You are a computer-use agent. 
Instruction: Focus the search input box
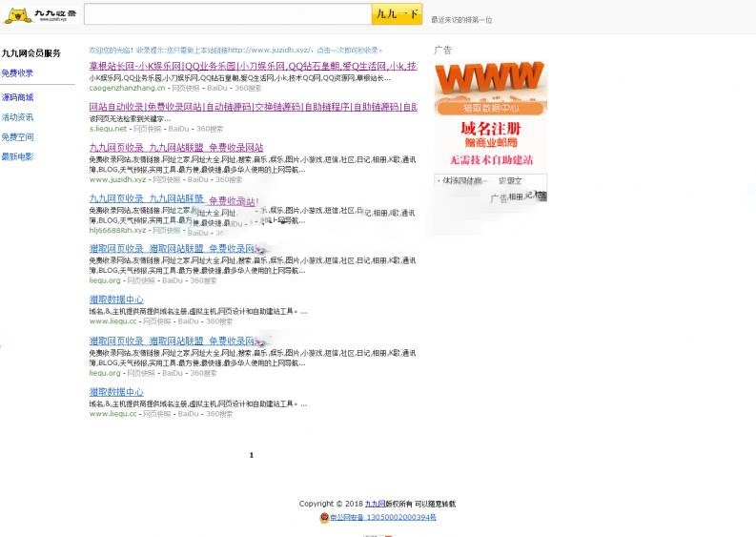(228, 14)
